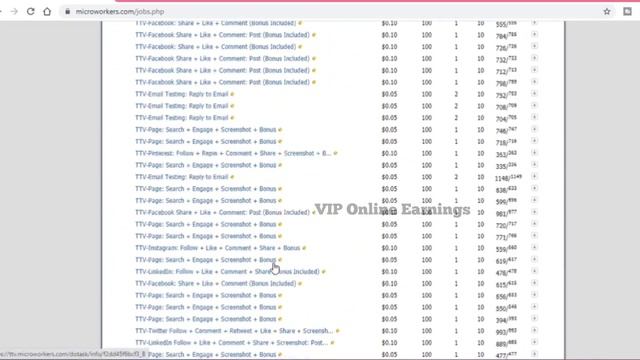This screenshot has height=360, width=640.
Task: Click the yellow icon beside the TTV-Twitter job
Action: coord(338,331)
